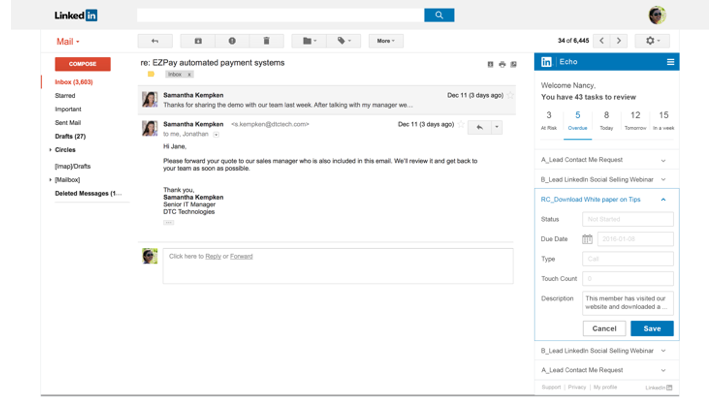Click the red Compose button

pos(82,64)
